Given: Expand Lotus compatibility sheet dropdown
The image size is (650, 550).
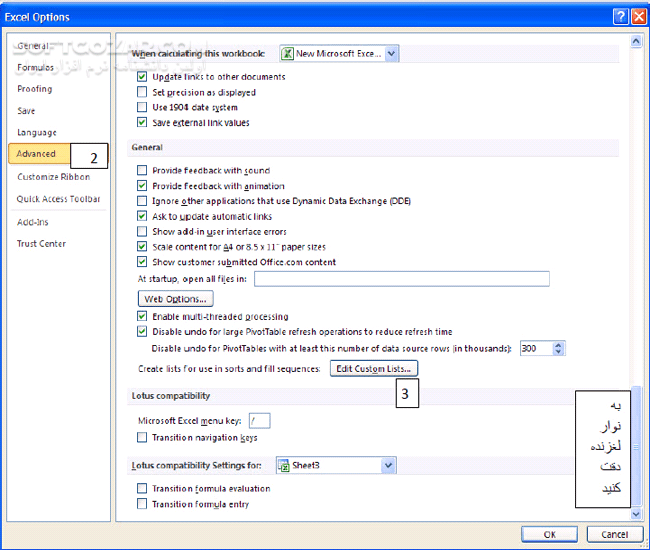Looking at the screenshot, I should [388, 466].
